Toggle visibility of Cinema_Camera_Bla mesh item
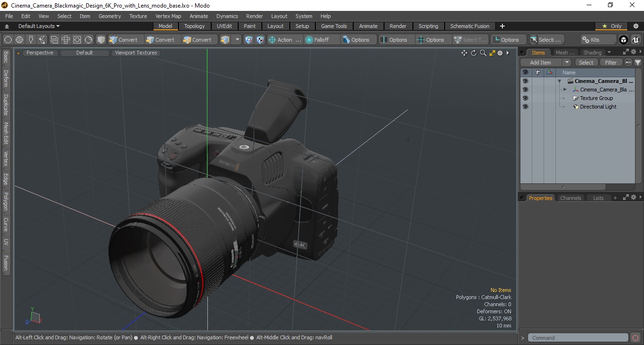This screenshot has height=345, width=644. 525,90
